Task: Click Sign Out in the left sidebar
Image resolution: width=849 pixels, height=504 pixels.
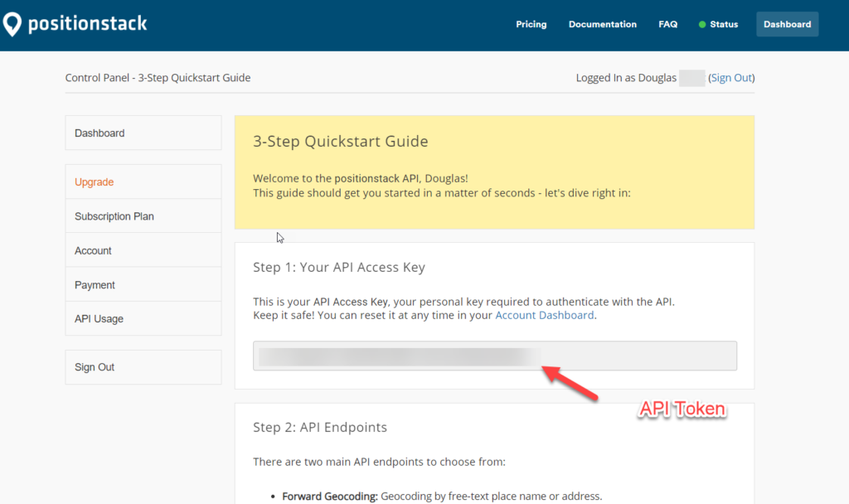Action: click(143, 367)
